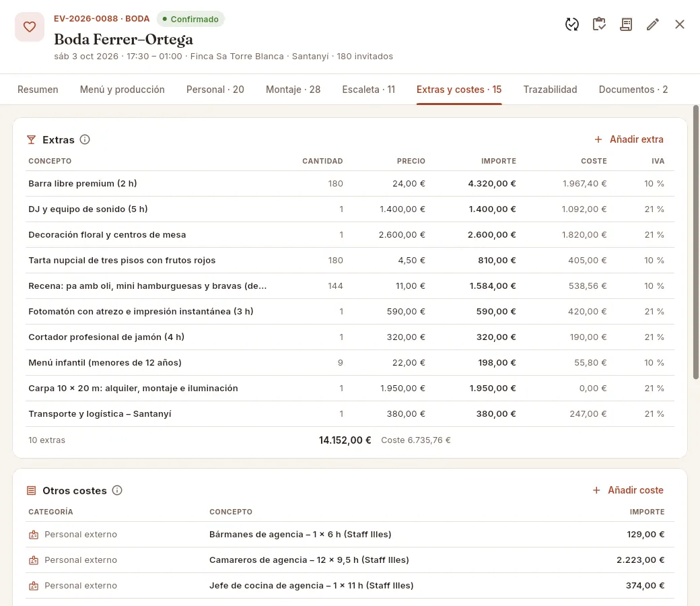The image size is (700, 606).
Task: Click the circular arrows status-change icon
Action: [x=572, y=24]
